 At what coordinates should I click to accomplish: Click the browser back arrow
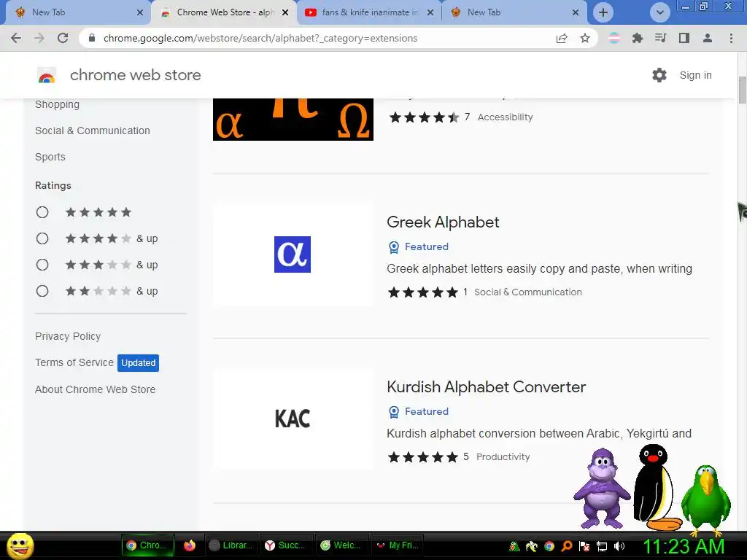tap(16, 38)
